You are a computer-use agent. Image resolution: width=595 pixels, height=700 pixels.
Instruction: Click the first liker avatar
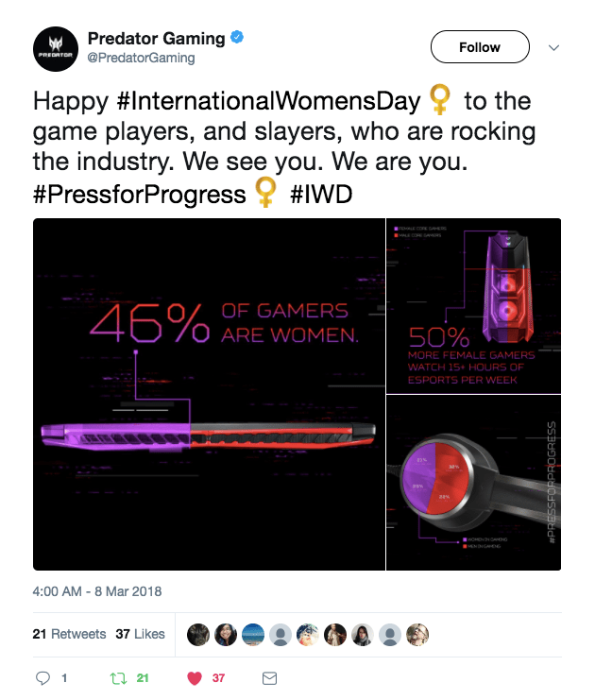[198, 635]
